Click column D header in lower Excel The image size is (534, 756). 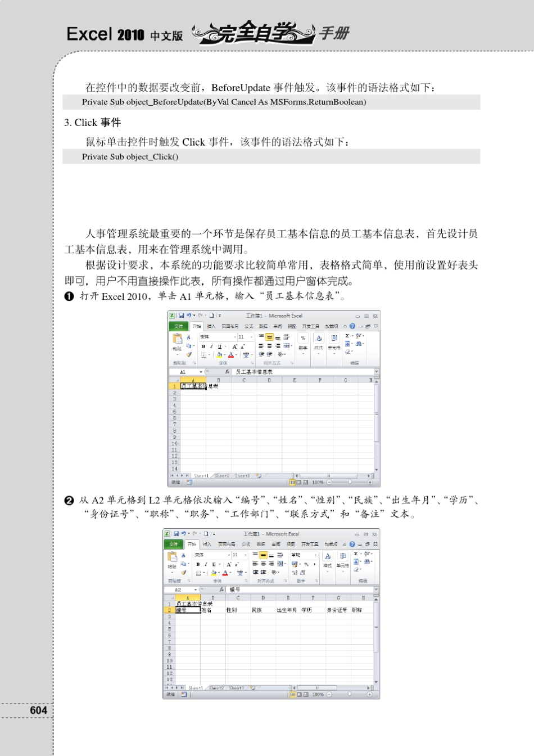263,598
